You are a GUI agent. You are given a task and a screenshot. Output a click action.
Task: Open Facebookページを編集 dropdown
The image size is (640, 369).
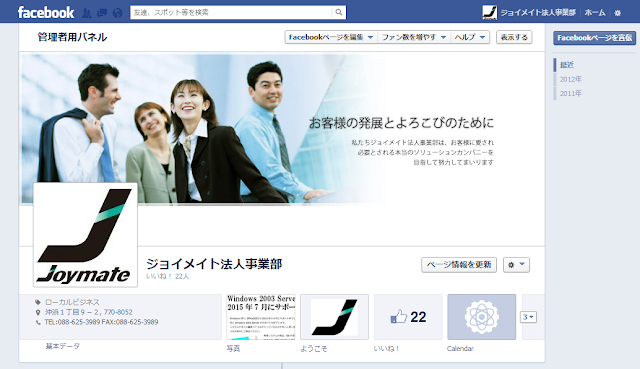[331, 37]
